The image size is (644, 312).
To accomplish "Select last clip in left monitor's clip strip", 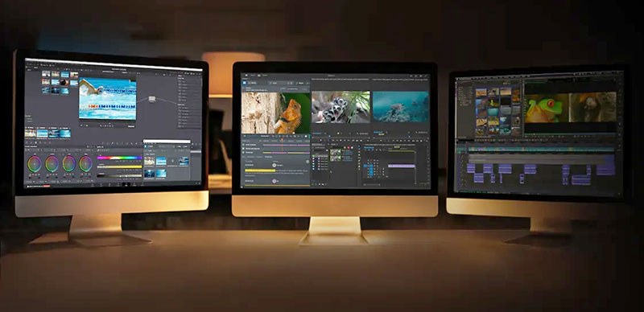I will click(65, 133).
